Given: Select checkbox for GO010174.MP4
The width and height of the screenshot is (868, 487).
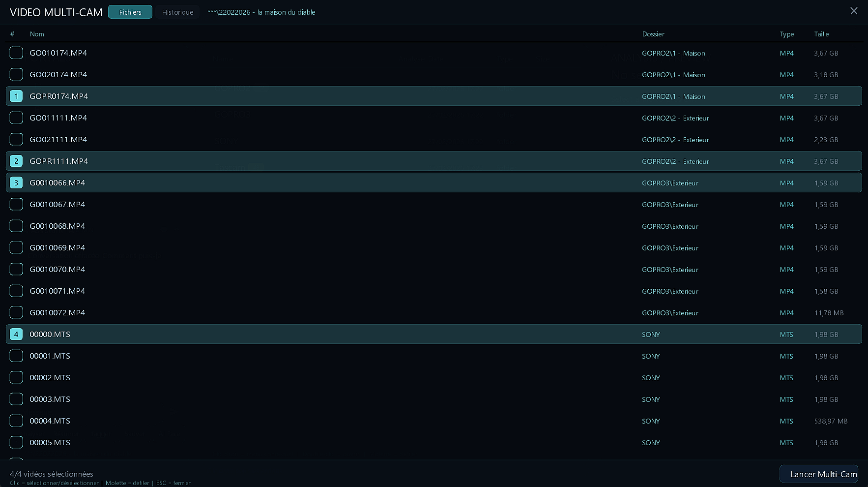Looking at the screenshot, I should (x=16, y=53).
